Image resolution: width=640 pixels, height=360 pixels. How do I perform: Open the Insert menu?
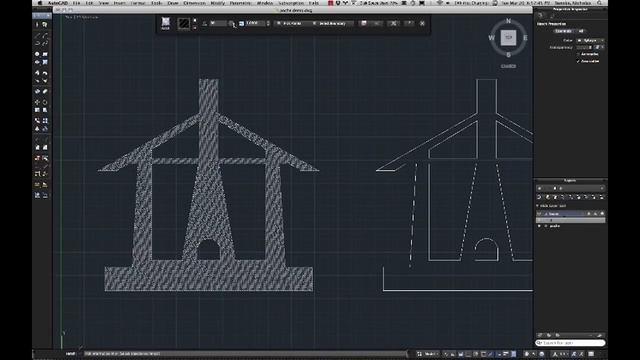(120, 3)
